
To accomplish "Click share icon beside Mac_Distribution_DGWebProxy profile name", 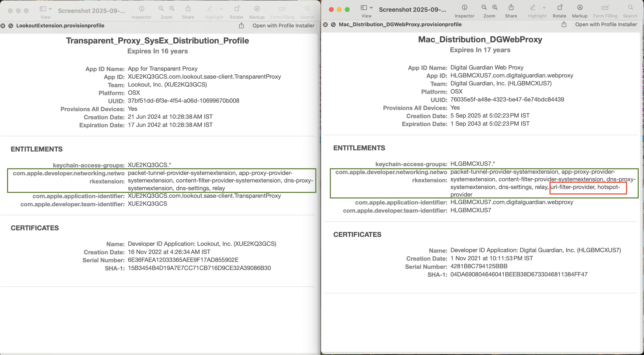I will point(564,24).
